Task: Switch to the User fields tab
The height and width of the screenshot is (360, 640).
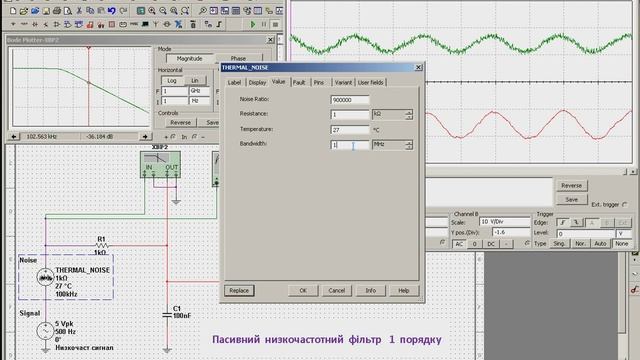Action: click(x=371, y=82)
